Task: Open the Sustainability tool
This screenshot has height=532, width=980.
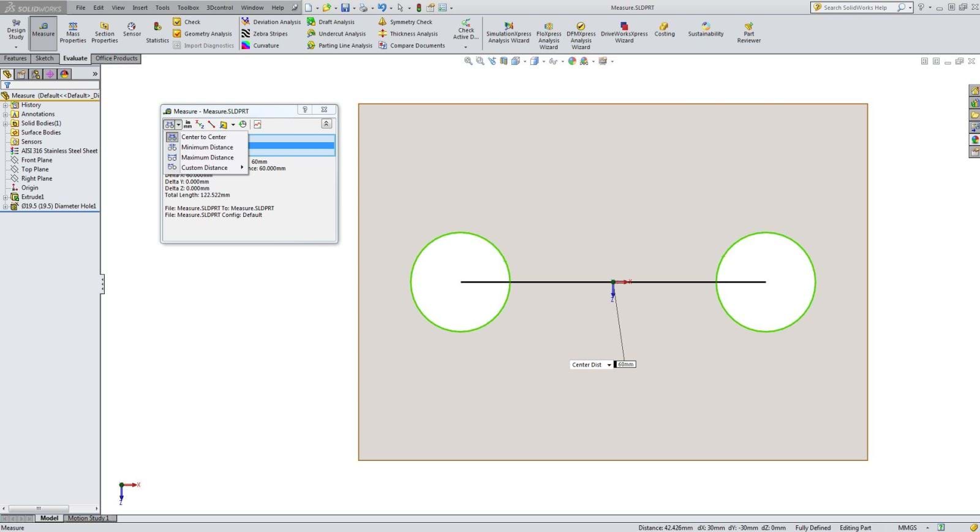Action: point(705,29)
